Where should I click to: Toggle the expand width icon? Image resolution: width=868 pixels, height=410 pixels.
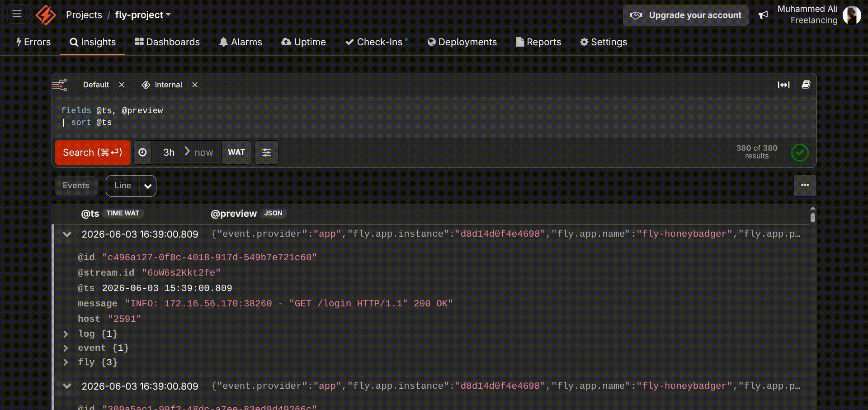(783, 85)
